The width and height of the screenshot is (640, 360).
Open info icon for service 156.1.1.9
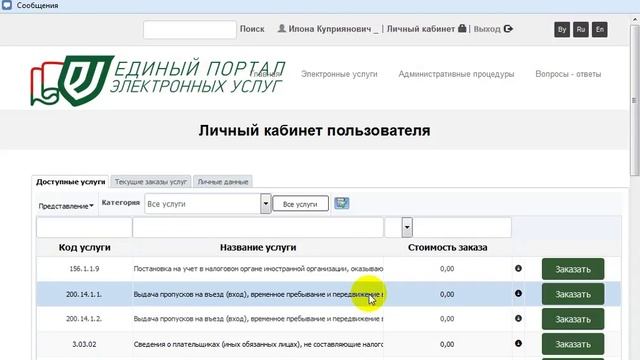[x=518, y=268]
